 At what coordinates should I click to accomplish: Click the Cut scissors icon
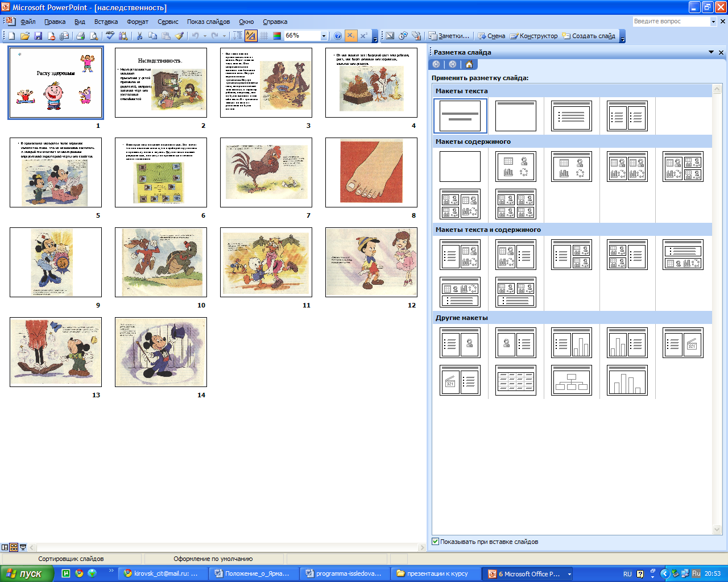(x=139, y=36)
